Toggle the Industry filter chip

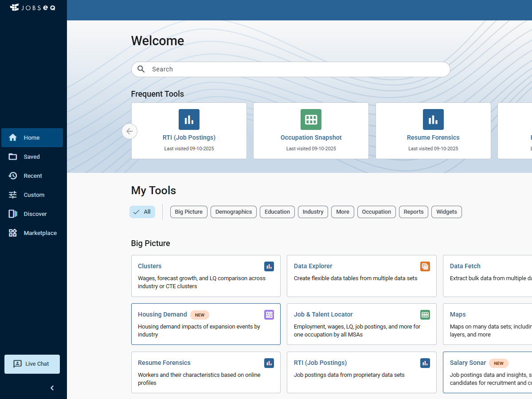coord(313,212)
